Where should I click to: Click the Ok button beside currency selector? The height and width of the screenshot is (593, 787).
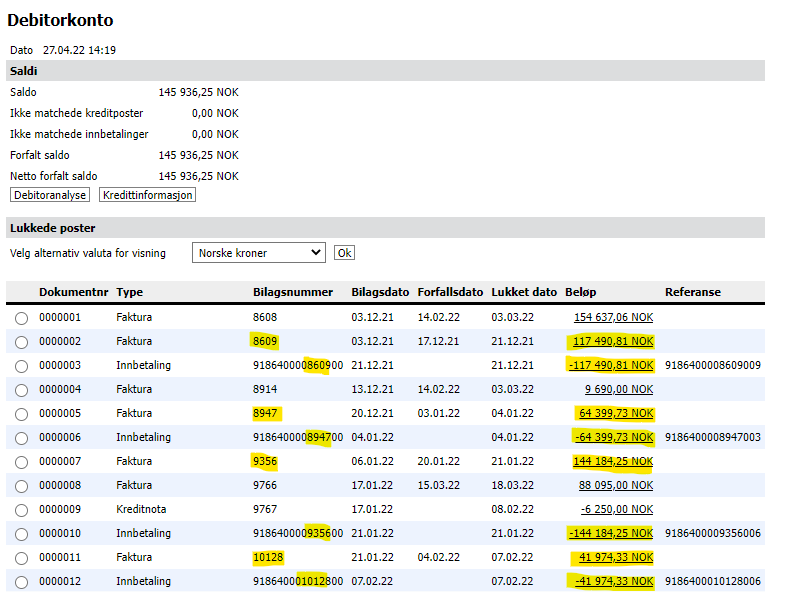tap(344, 253)
